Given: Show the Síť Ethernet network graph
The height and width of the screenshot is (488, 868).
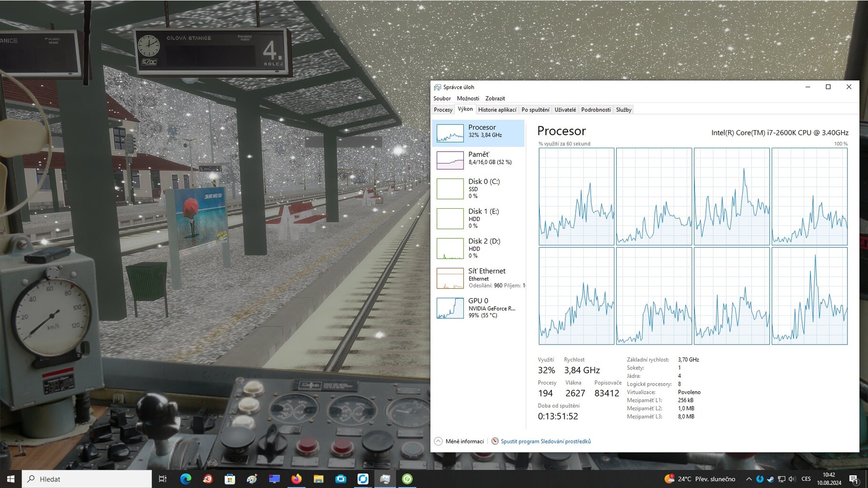Looking at the screenshot, I should [478, 278].
